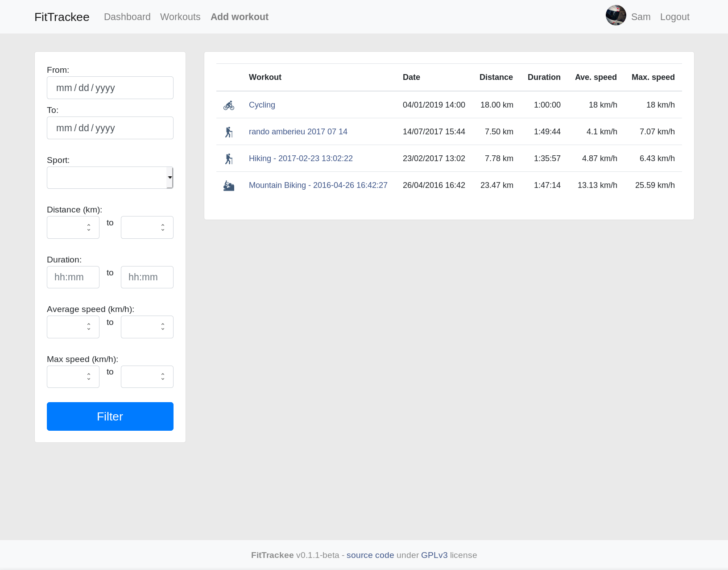Select Add workout in the navigation bar
Image resolution: width=728 pixels, height=570 pixels.
pos(240,17)
